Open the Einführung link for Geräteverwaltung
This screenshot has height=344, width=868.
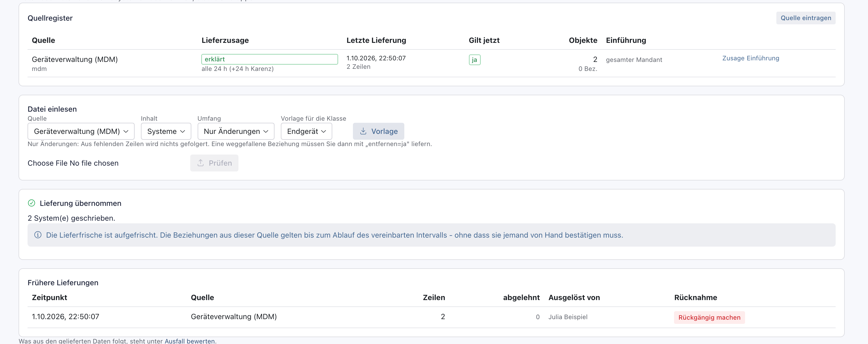click(x=763, y=58)
